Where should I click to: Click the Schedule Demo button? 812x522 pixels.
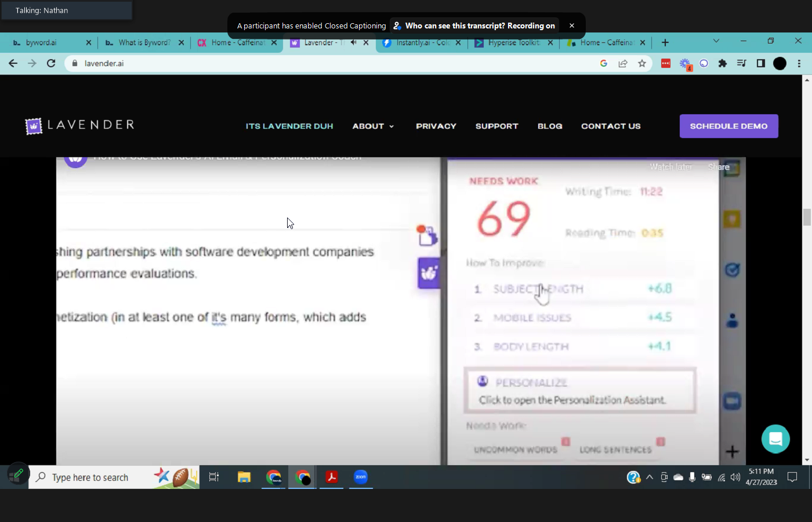728,126
